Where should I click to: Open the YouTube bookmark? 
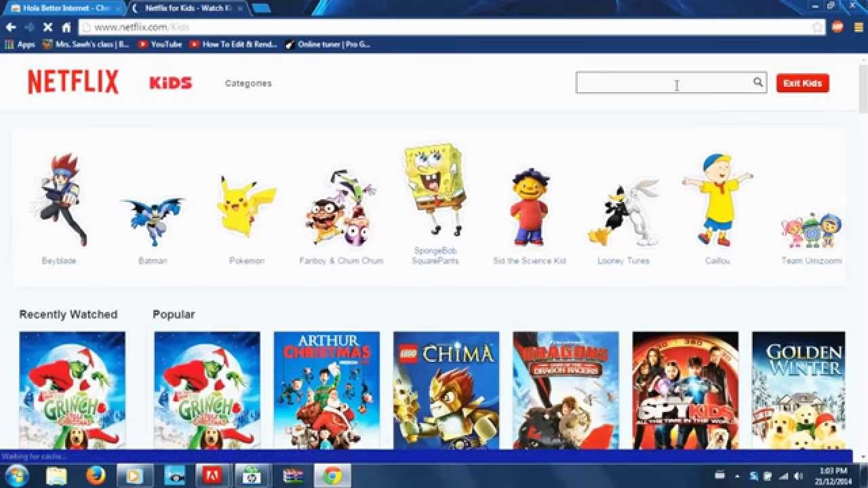(x=160, y=44)
